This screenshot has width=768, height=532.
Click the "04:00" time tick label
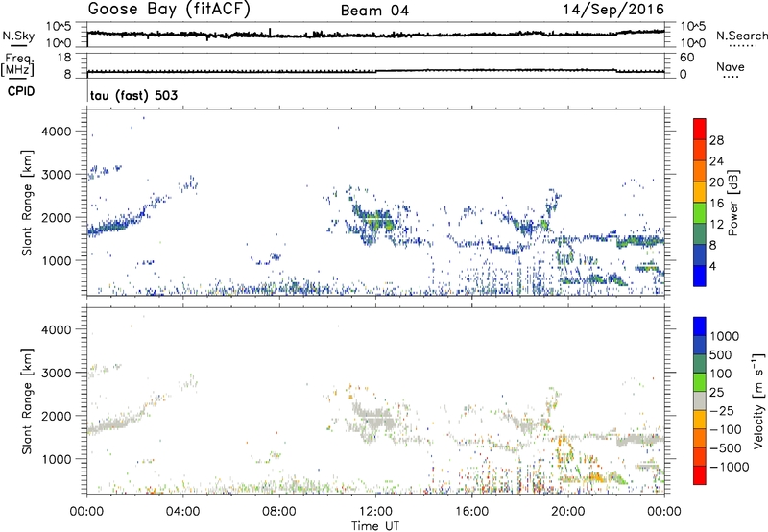coord(182,512)
